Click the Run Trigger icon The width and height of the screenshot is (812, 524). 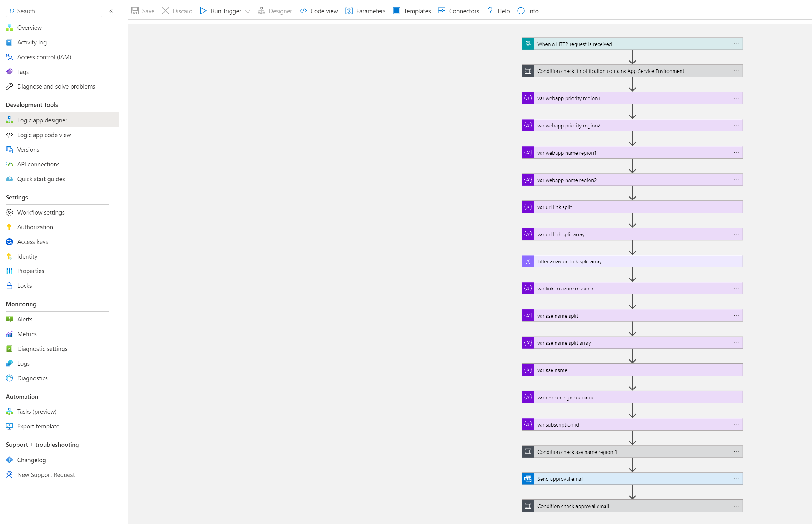point(203,11)
